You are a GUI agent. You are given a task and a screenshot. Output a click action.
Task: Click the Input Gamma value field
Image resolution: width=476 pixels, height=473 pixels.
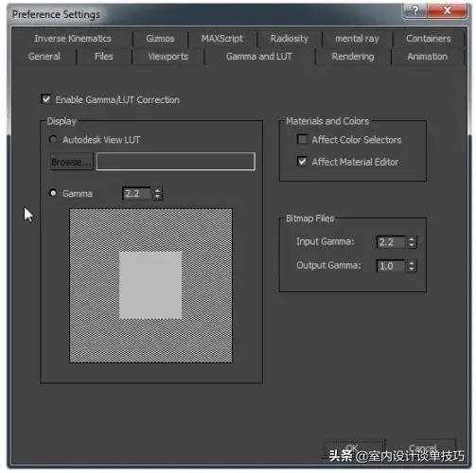click(391, 242)
